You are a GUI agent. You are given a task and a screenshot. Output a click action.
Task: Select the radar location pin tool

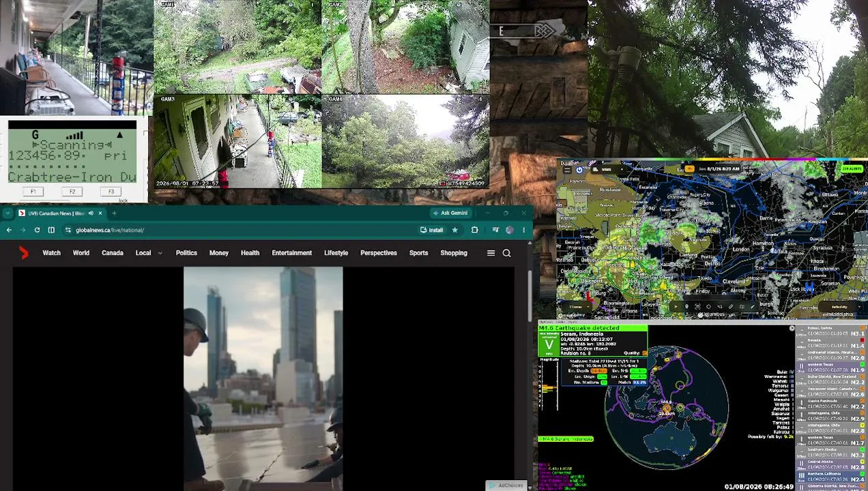click(x=686, y=307)
